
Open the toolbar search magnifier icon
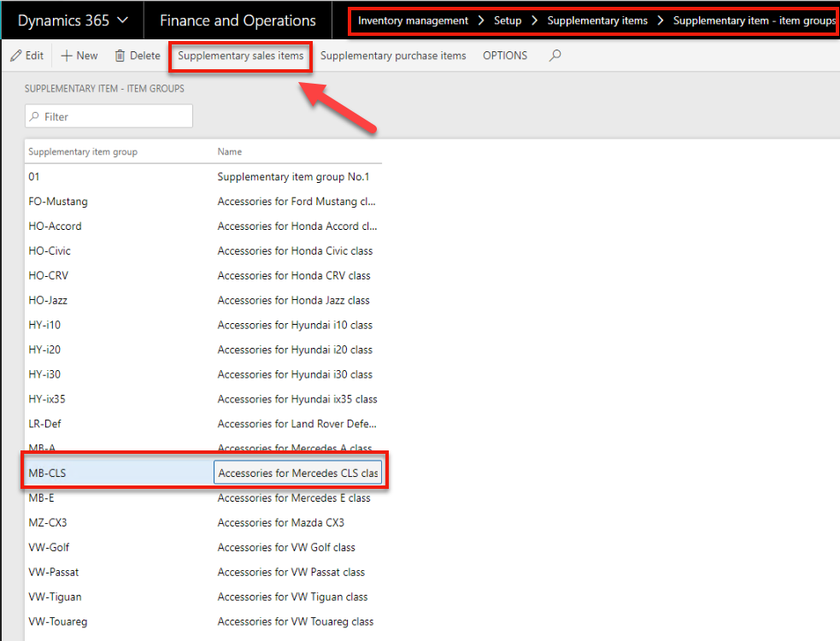(x=555, y=56)
